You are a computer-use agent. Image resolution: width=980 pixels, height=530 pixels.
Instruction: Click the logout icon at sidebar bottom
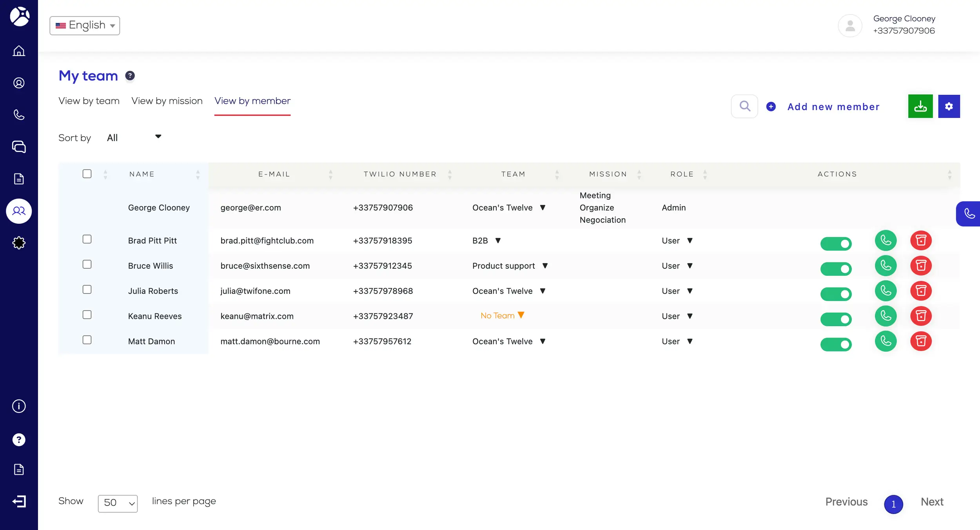click(19, 501)
